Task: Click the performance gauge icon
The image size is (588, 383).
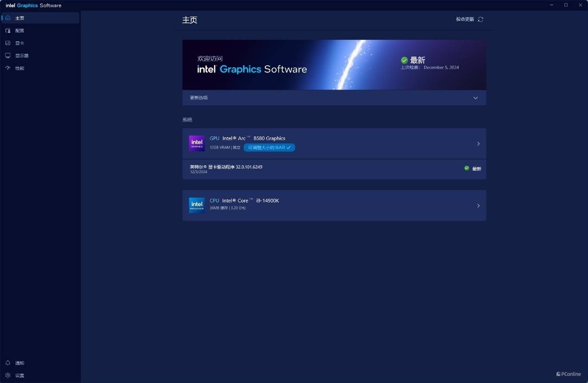Action: [7, 68]
